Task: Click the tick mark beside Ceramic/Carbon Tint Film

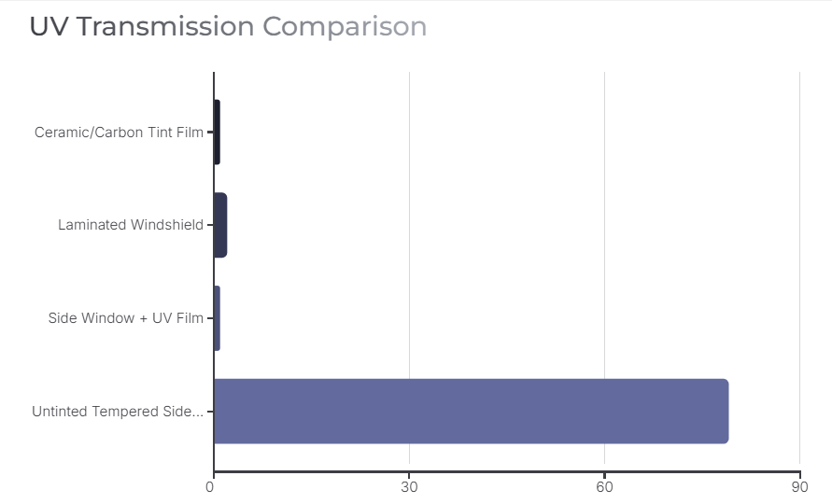Action: (209, 133)
